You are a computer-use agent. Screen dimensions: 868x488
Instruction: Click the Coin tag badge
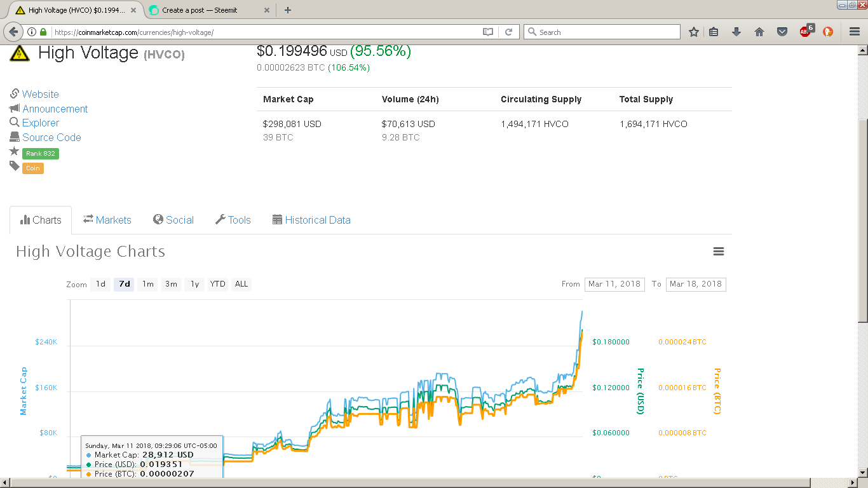[x=33, y=168]
